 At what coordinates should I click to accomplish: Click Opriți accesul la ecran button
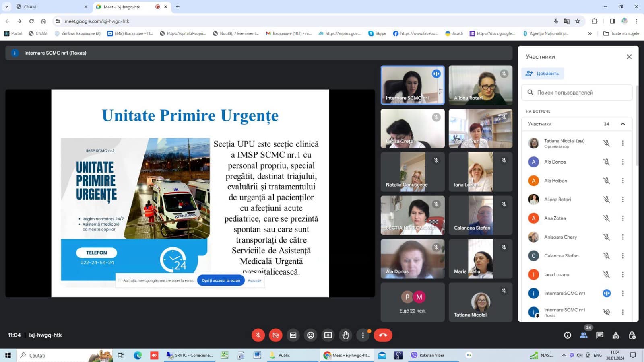click(221, 280)
